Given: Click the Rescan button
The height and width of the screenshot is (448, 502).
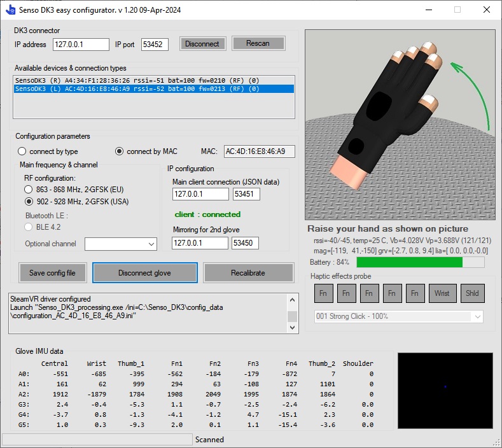Looking at the screenshot, I should point(258,43).
